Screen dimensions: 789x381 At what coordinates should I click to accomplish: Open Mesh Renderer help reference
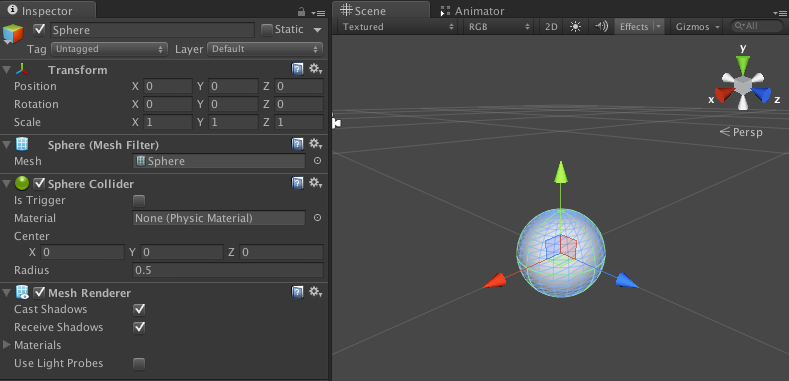tap(297, 292)
